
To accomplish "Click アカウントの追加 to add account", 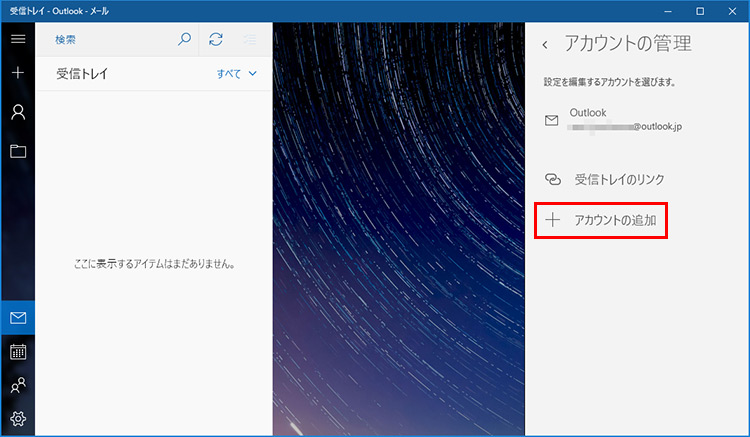I will pyautogui.click(x=602, y=219).
